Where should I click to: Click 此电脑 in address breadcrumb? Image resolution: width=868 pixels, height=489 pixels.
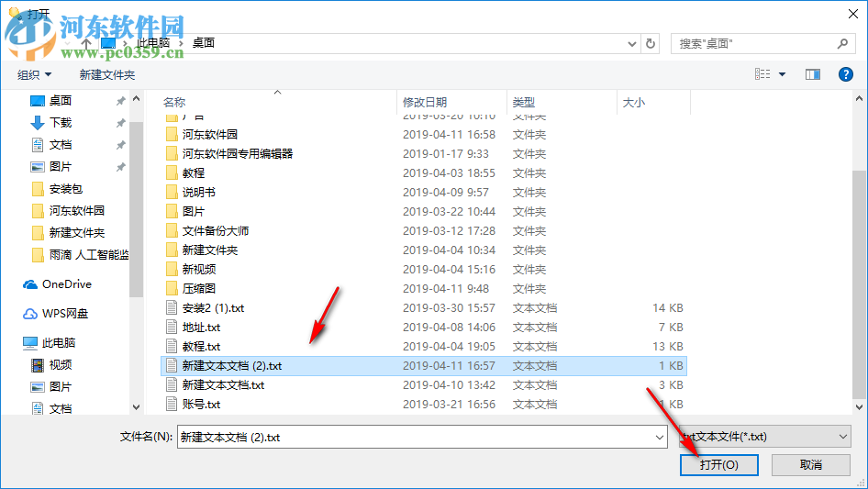point(153,43)
